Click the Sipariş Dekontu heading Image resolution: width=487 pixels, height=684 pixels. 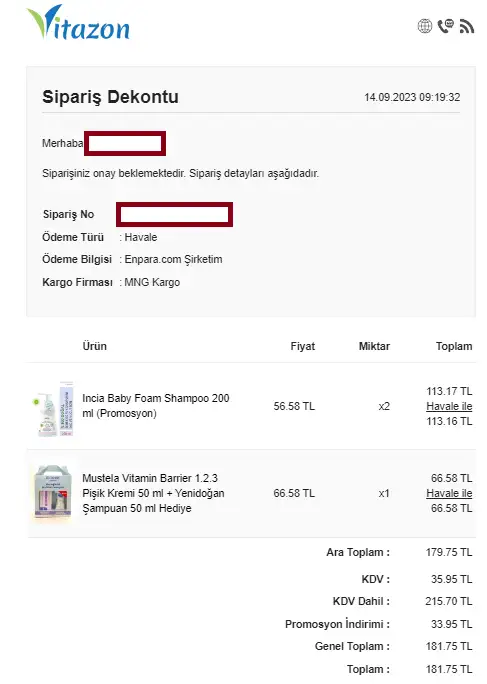110,97
